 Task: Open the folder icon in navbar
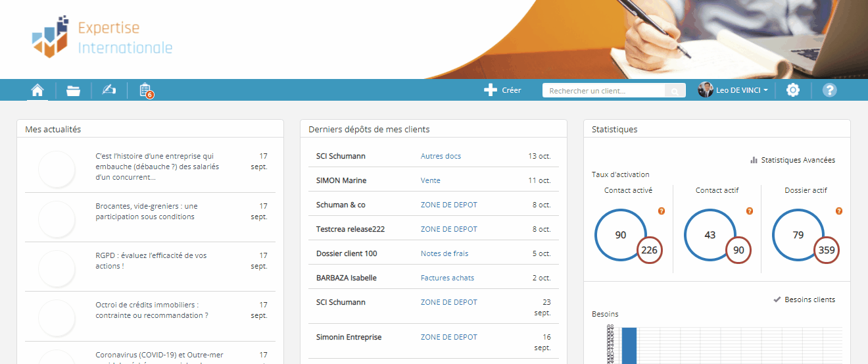click(73, 90)
